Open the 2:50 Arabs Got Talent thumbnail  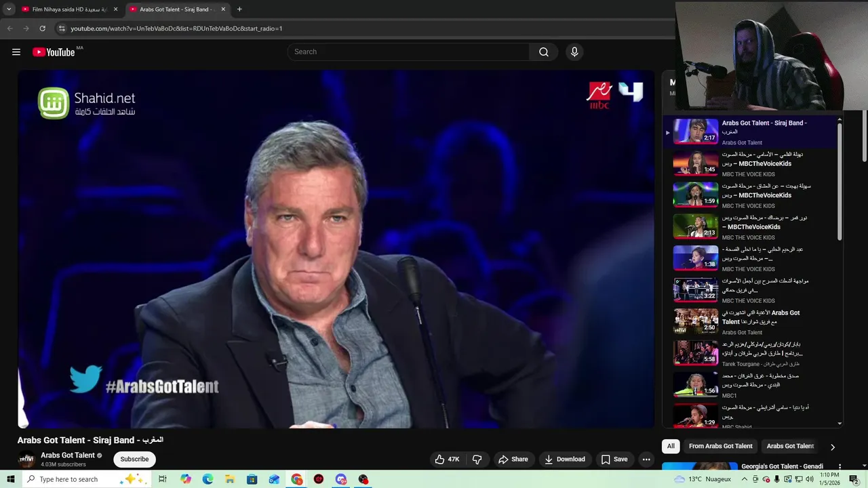(695, 321)
